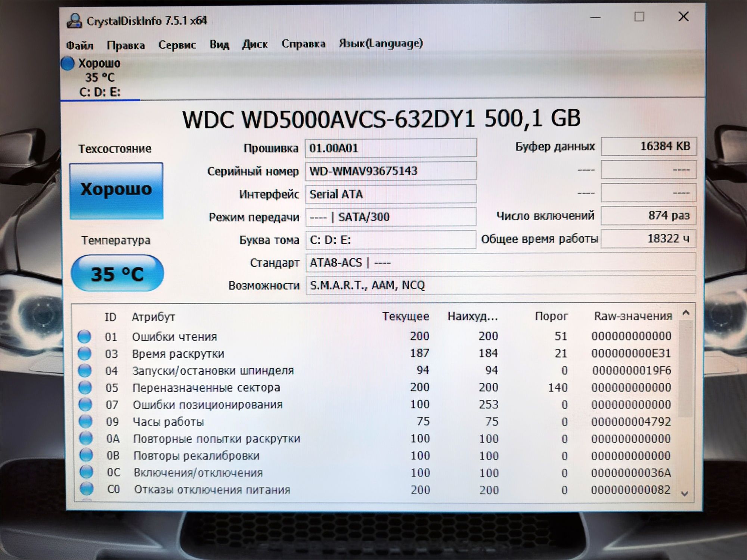Image resolution: width=747 pixels, height=560 pixels.
Task: Click the Serial ATA interface field
Action: pos(391,194)
